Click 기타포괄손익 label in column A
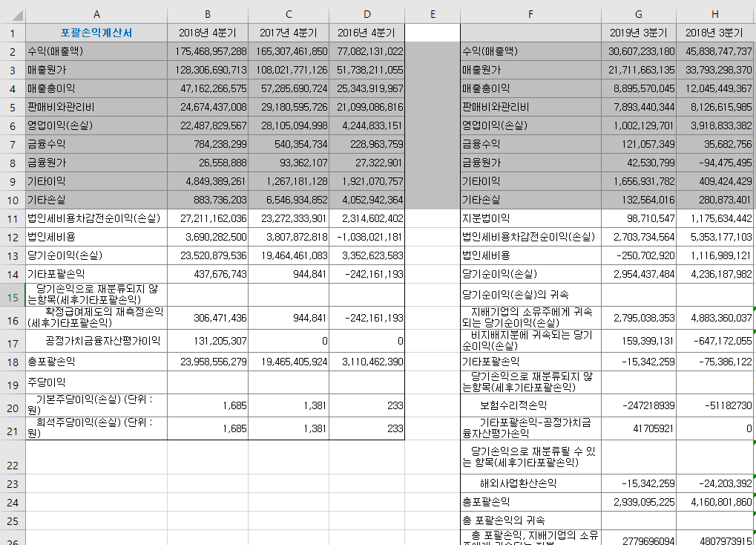Image resolution: width=756 pixels, height=545 pixels. coord(96,274)
